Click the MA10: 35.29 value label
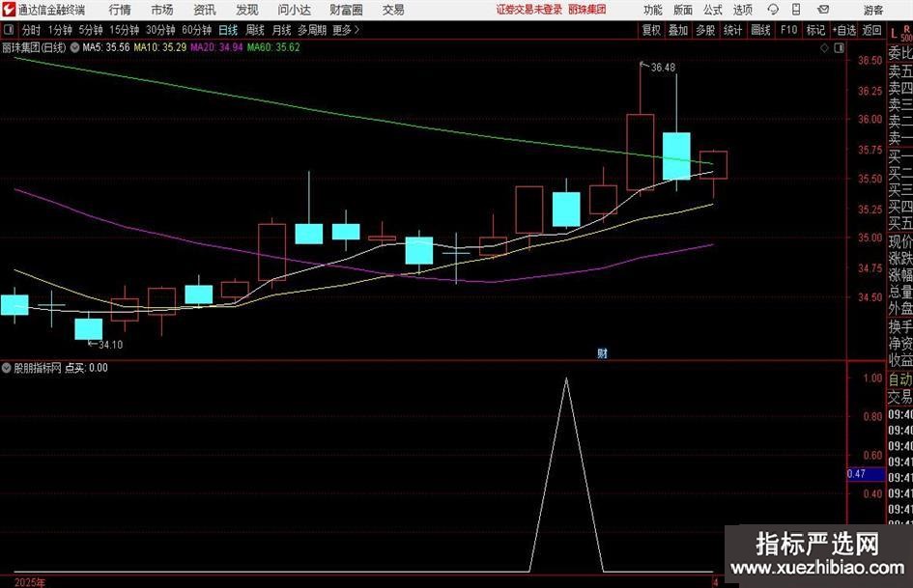 (160, 47)
